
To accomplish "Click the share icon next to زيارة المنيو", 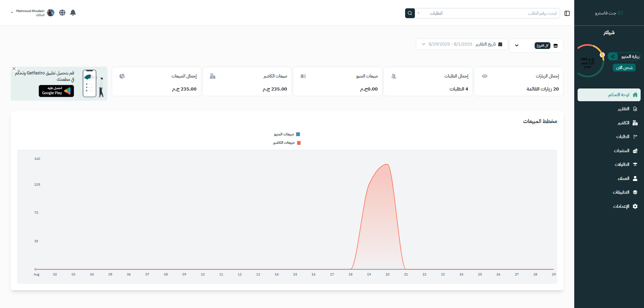I will click(613, 57).
